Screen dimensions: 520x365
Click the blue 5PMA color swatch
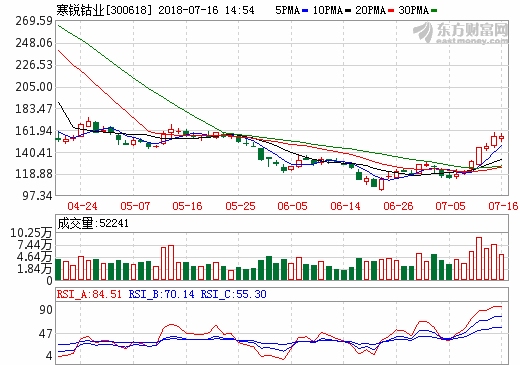tap(305, 11)
